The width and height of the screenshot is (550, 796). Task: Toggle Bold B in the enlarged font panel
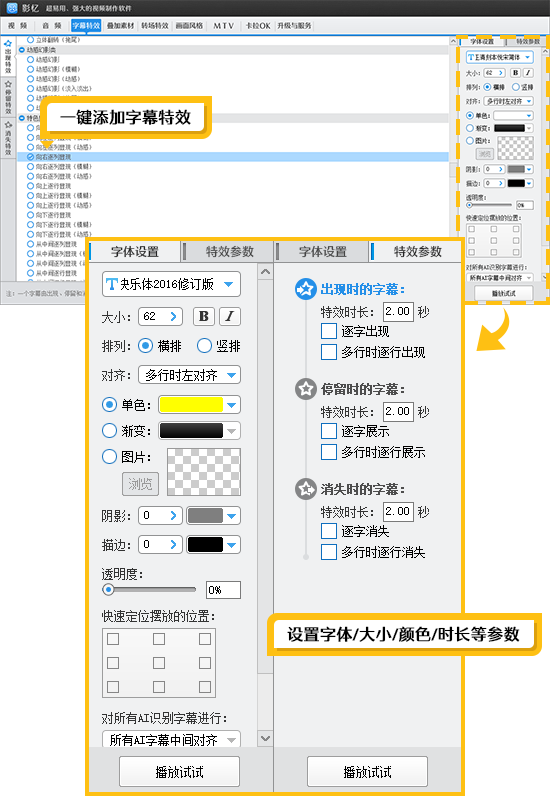click(x=204, y=316)
